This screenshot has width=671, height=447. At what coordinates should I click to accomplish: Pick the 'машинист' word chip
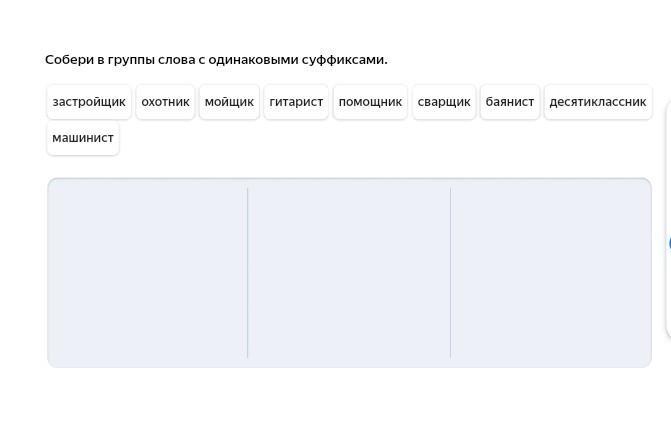point(83,138)
